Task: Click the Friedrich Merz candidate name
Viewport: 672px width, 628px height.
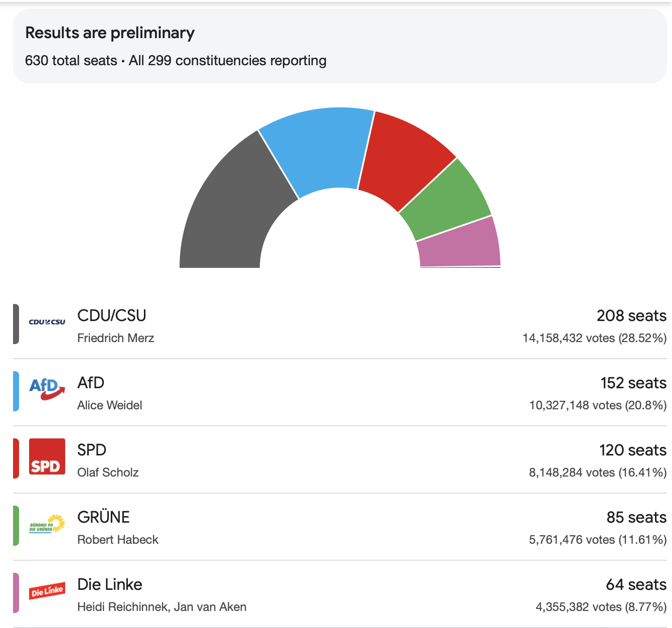Action: (x=115, y=338)
